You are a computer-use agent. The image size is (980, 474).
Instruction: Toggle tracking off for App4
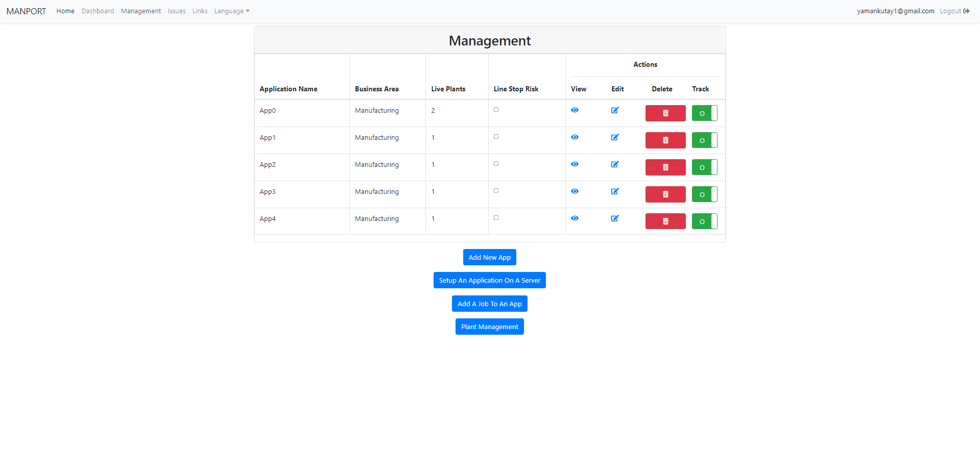pyautogui.click(x=704, y=221)
